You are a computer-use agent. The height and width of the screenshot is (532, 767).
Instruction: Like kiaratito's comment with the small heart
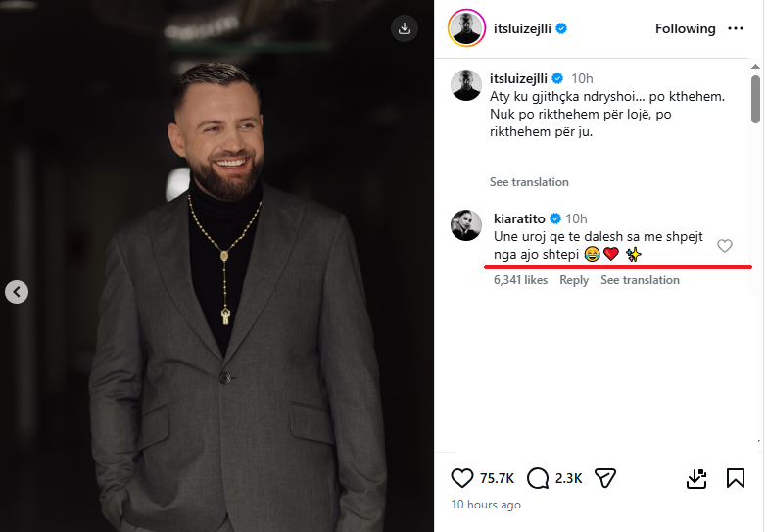pos(725,246)
